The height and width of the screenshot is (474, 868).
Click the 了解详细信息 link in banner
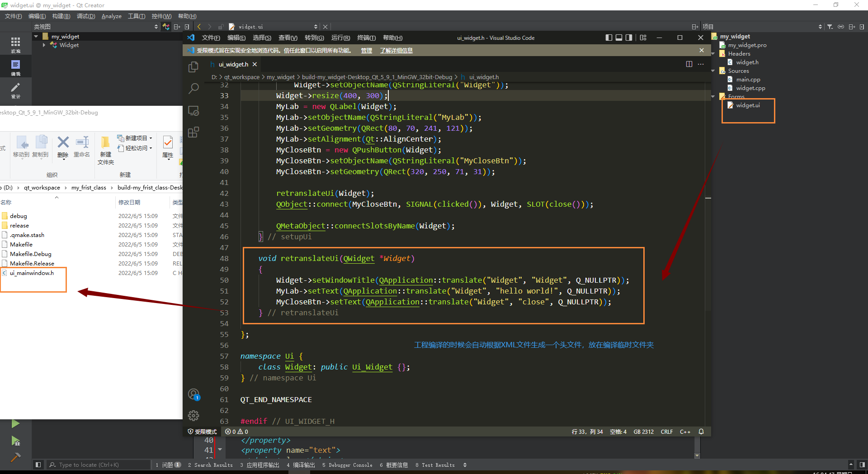pyautogui.click(x=396, y=51)
